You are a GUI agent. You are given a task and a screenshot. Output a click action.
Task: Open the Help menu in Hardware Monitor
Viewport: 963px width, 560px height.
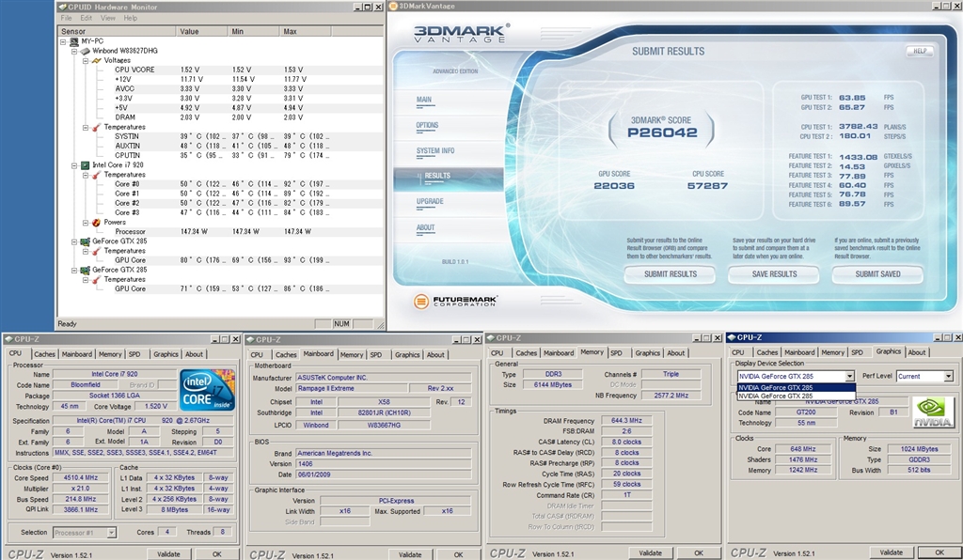[130, 19]
